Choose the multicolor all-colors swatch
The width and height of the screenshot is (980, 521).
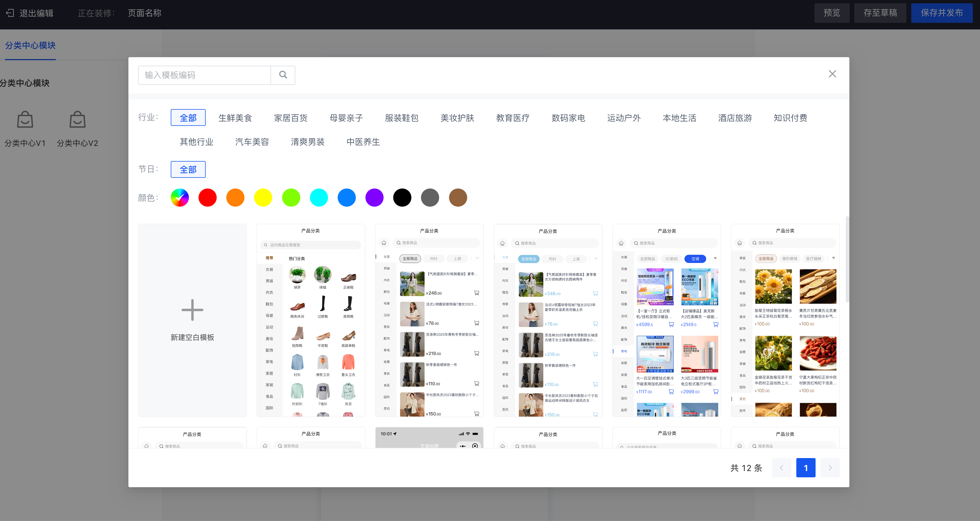[x=180, y=198]
